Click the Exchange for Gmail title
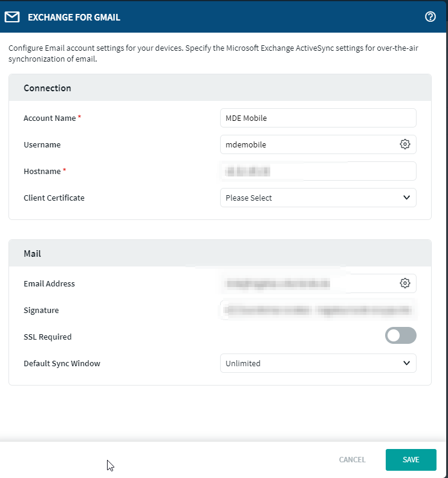Screen dimensions: 448x478 (74, 18)
